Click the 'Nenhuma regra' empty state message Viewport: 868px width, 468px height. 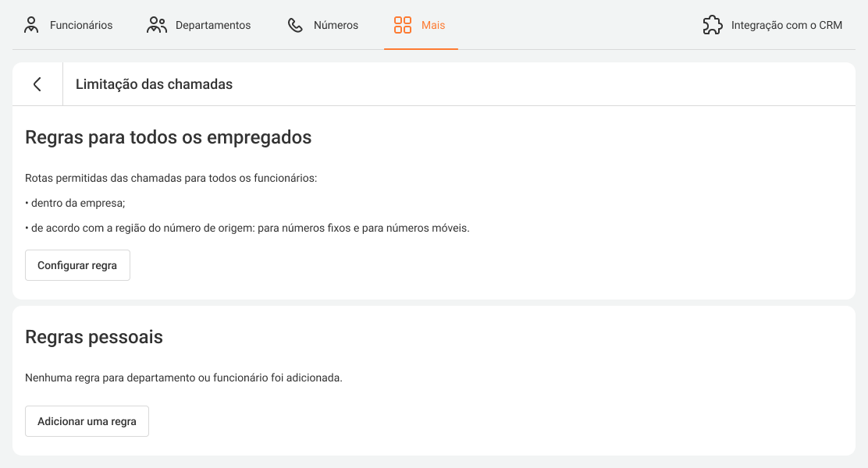[183, 378]
